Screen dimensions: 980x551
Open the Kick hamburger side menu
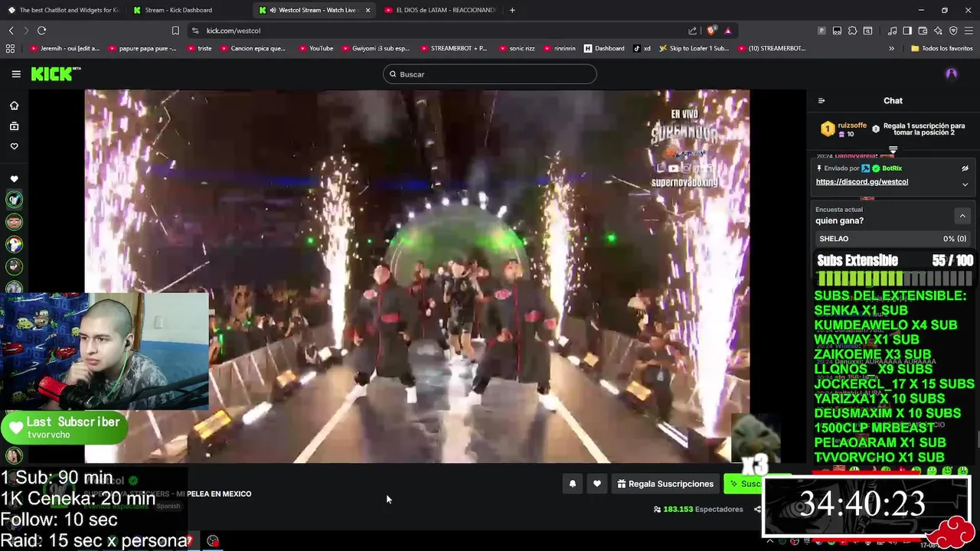click(16, 74)
